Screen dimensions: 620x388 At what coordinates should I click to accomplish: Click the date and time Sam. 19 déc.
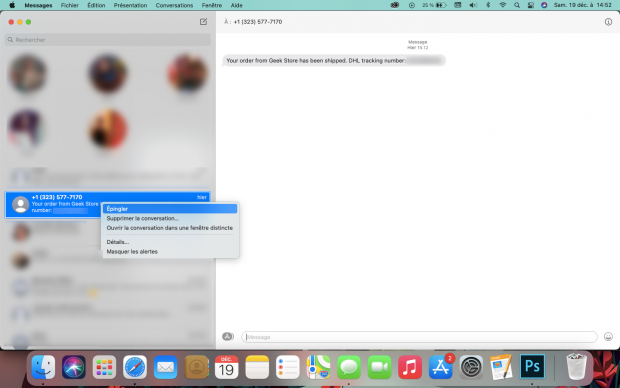point(583,5)
